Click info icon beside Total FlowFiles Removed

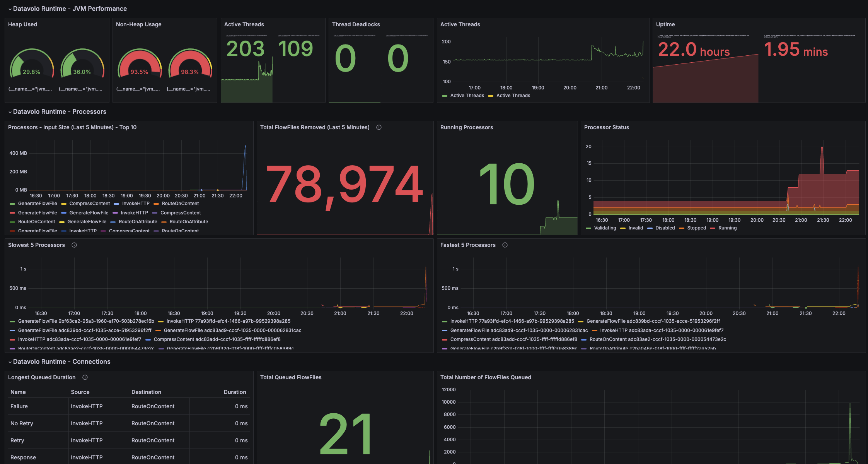tap(379, 127)
